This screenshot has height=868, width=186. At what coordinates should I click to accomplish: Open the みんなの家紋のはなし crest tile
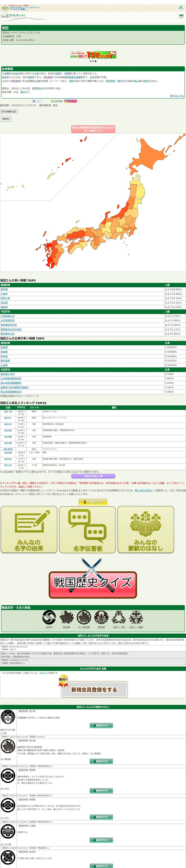(x=146, y=529)
